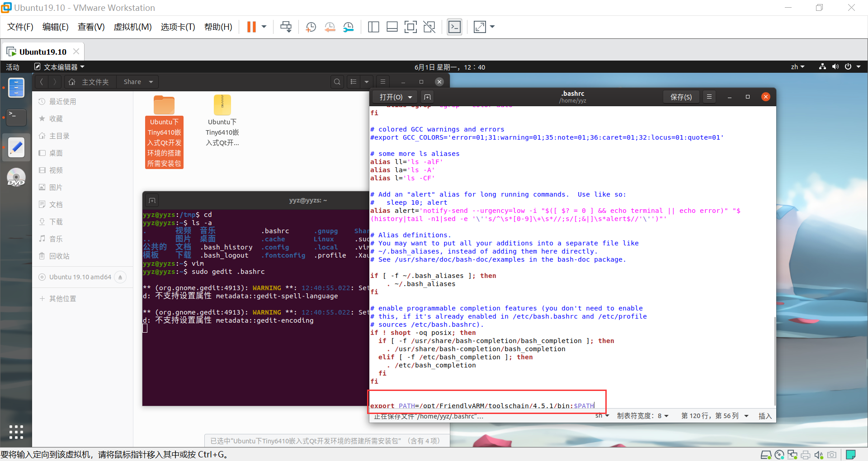Hide the VMware library sidebar panel
The image size is (868, 461).
tap(373, 27)
